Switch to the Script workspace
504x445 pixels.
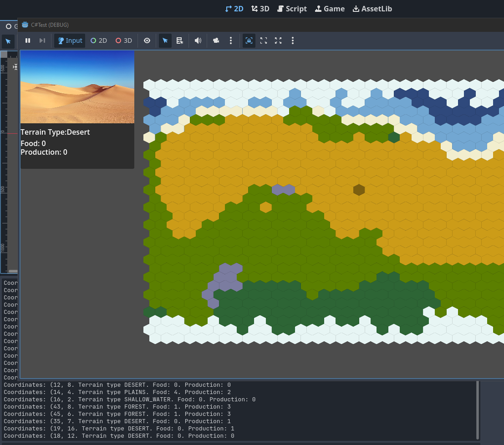[x=292, y=9]
